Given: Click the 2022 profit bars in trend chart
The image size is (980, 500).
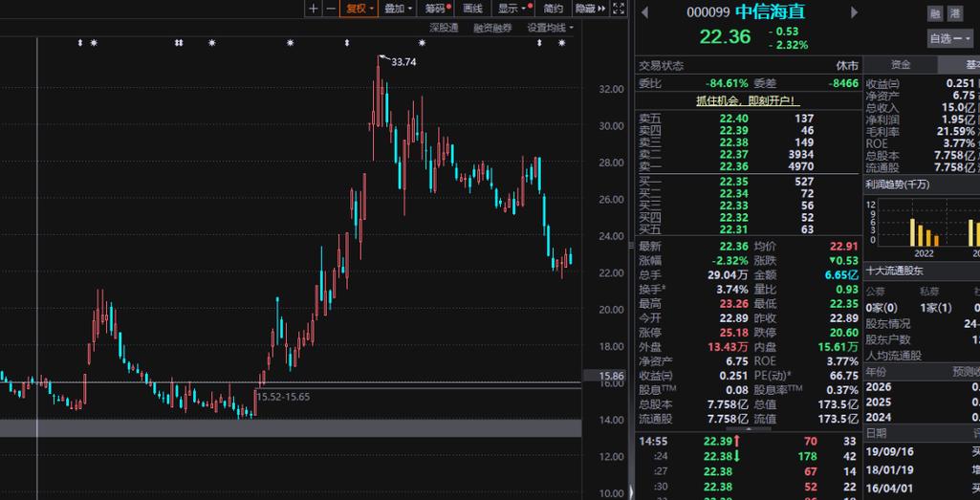Looking at the screenshot, I should (x=924, y=232).
